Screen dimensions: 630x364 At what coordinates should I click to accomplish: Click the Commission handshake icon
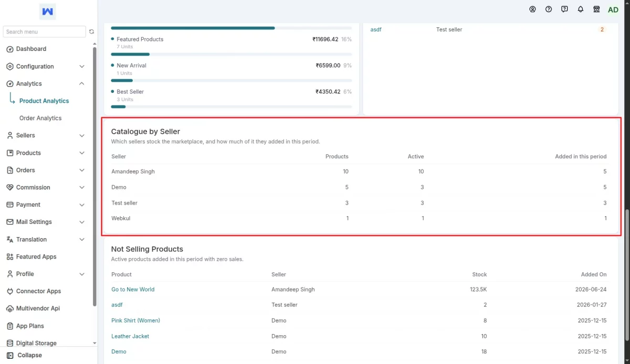pos(10,188)
